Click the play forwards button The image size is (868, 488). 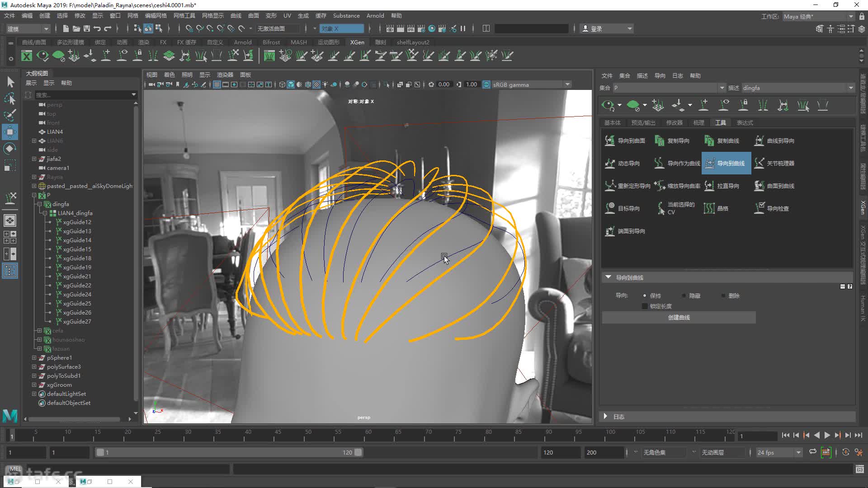pyautogui.click(x=827, y=435)
